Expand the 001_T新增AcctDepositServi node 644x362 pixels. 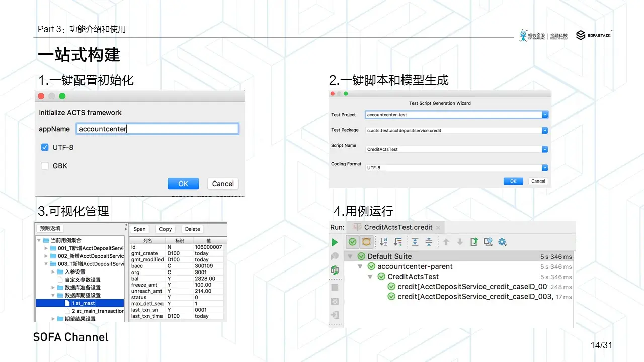(46, 248)
